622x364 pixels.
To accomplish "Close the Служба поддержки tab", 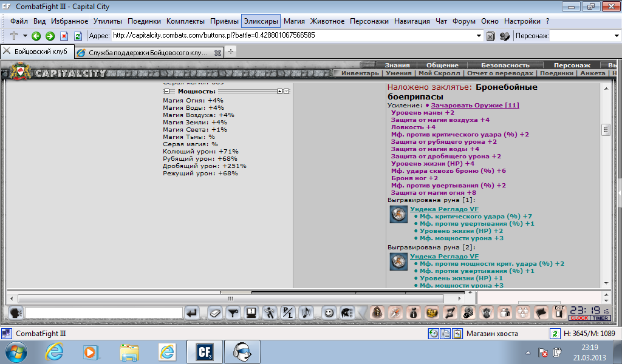I will click(217, 53).
